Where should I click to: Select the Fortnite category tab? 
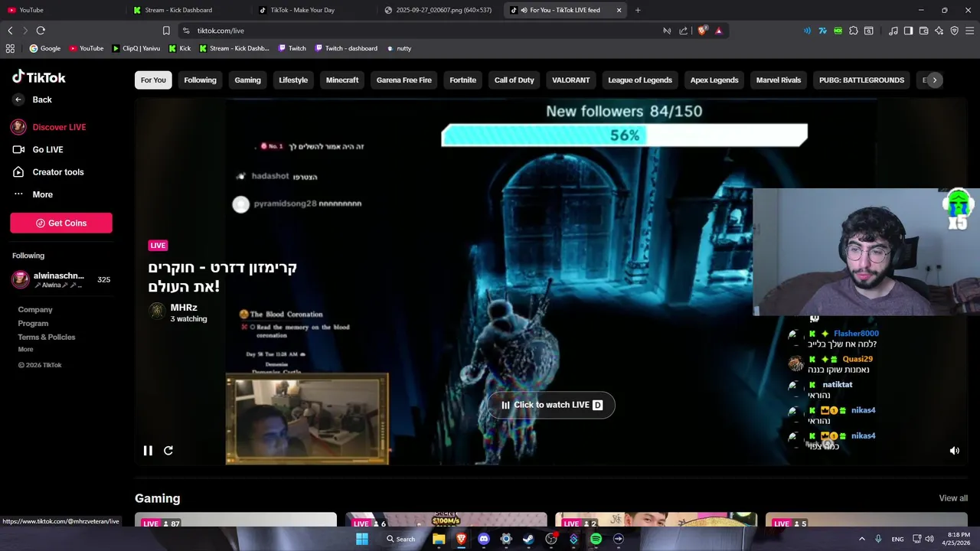(462, 80)
